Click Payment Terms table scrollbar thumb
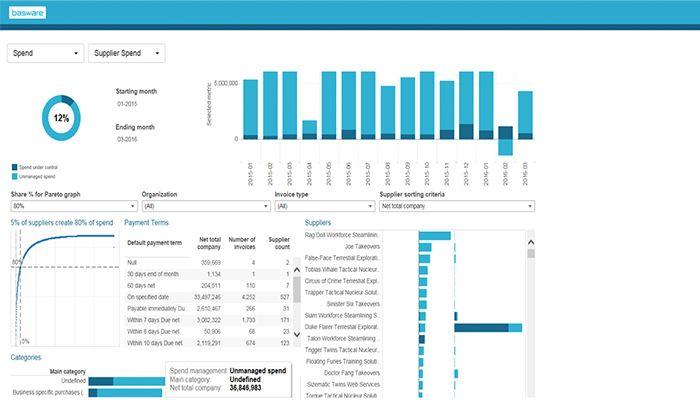Viewport: 700px width, 400px height. click(x=296, y=289)
